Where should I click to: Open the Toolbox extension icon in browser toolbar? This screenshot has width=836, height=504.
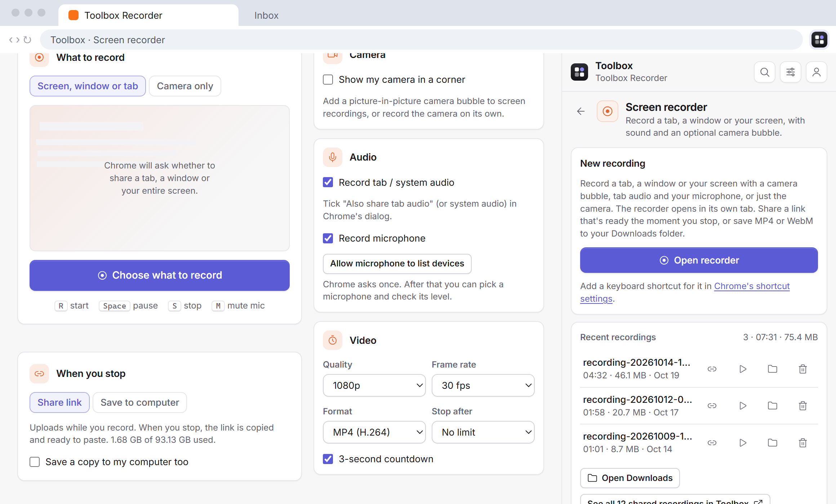point(819,40)
